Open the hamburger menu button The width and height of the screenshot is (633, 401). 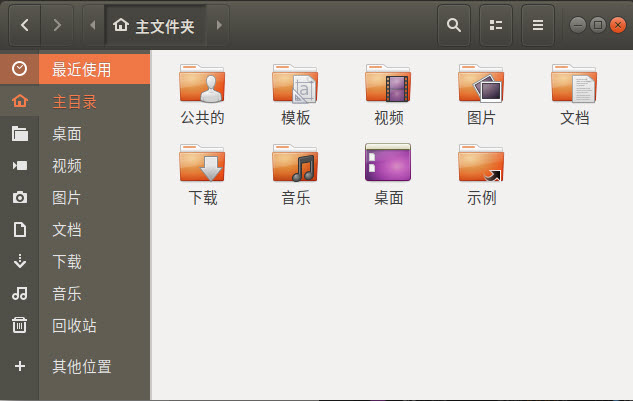pos(538,25)
